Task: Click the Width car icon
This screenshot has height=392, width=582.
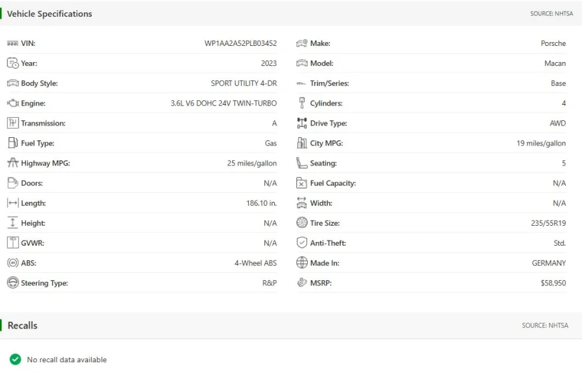Action: 302,202
